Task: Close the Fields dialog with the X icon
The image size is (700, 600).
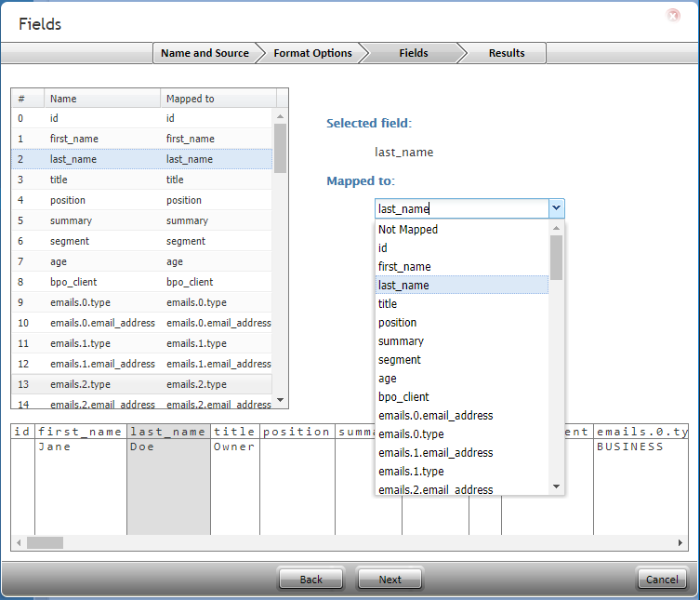Action: click(x=673, y=16)
